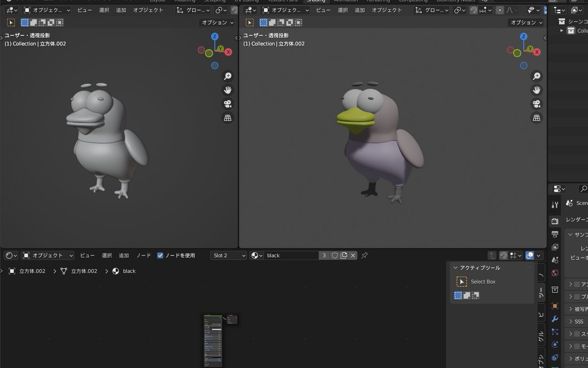Image resolution: width=588 pixels, height=368 pixels.
Task: Toggle the ノードを使用 checkbox
Action: click(x=160, y=256)
